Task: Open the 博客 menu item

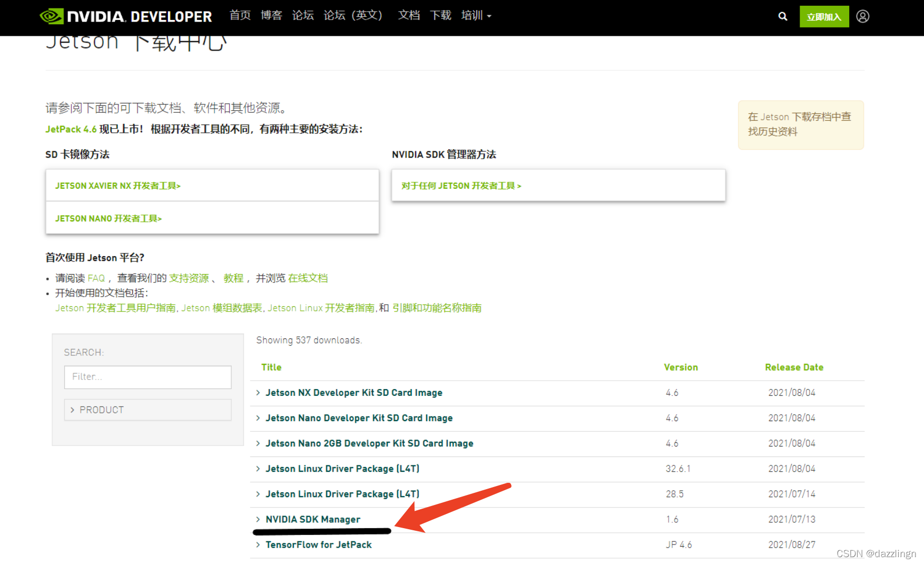Action: (x=271, y=15)
